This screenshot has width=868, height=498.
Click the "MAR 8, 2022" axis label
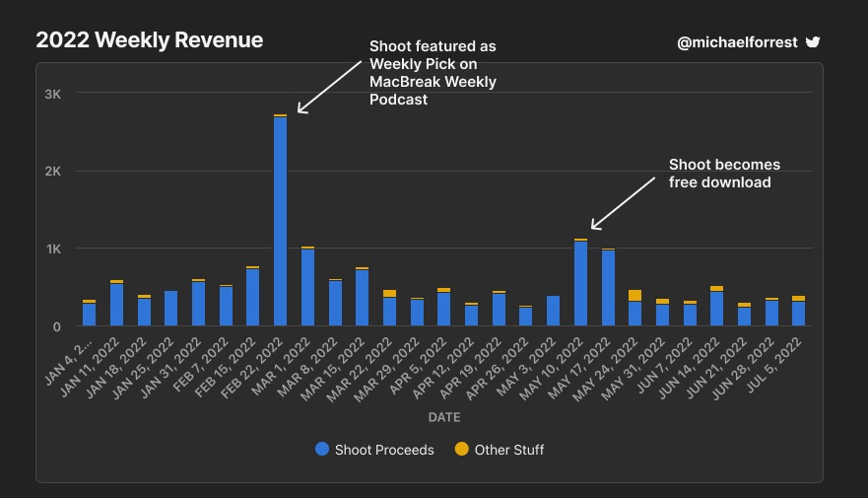308,367
